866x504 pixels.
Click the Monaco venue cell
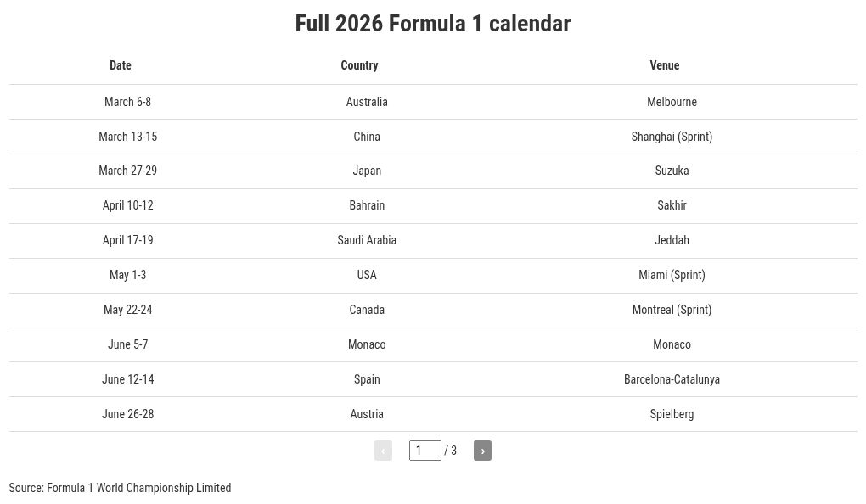pos(672,344)
